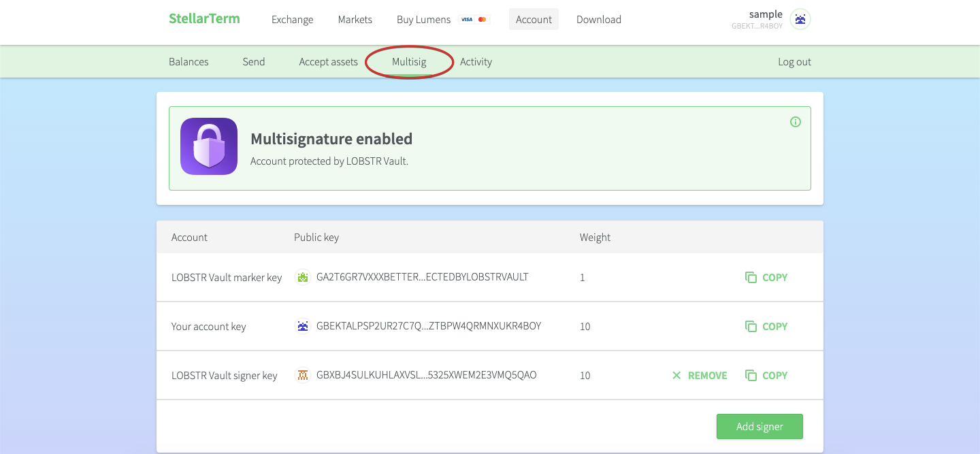
Task: Open the Accept assets tab
Action: pos(328,62)
